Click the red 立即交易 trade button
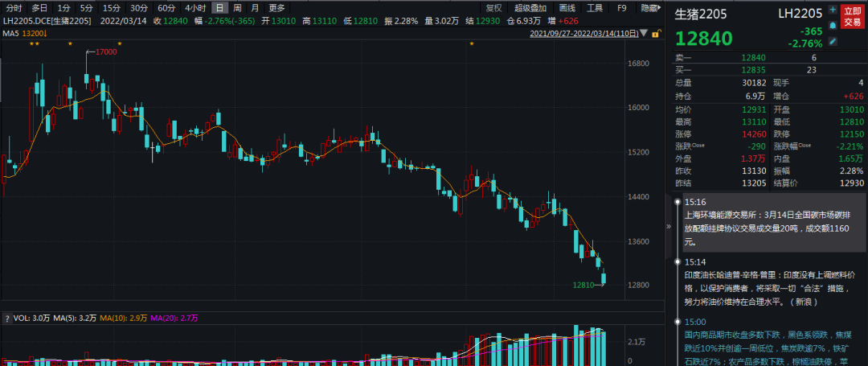Screen dimensions: 868x366 (x=851, y=17)
